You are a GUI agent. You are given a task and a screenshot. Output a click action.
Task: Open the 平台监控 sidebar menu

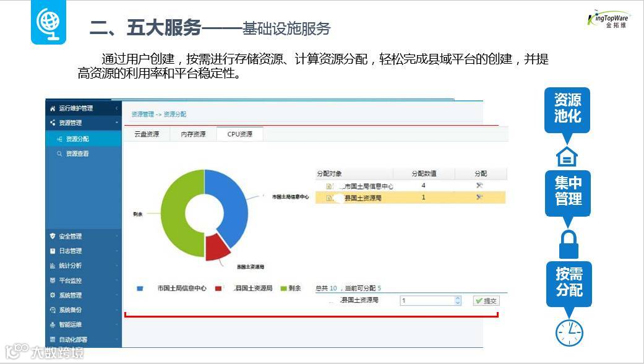coord(84,280)
